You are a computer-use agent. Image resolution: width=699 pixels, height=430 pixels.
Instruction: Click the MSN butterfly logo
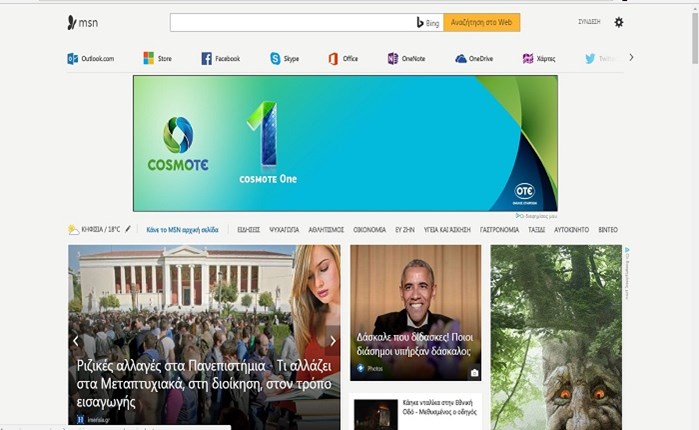(72, 23)
